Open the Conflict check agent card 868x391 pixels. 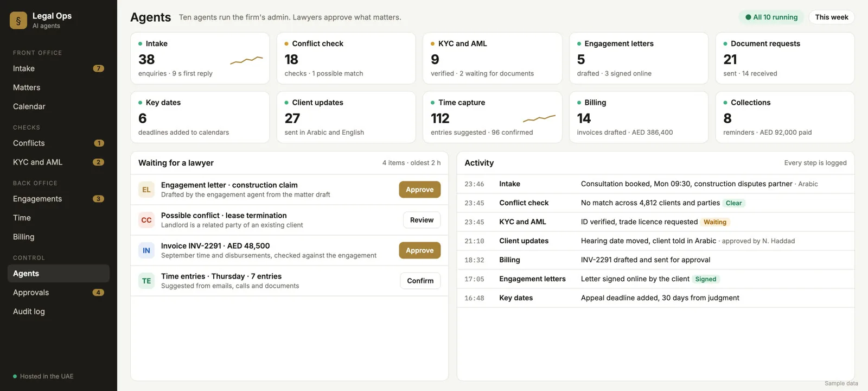346,58
